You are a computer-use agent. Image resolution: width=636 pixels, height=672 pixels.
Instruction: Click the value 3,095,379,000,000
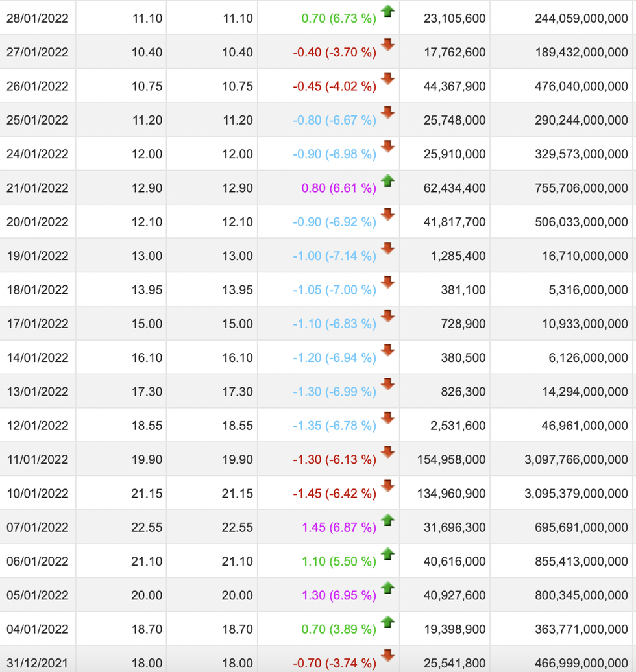click(576, 494)
